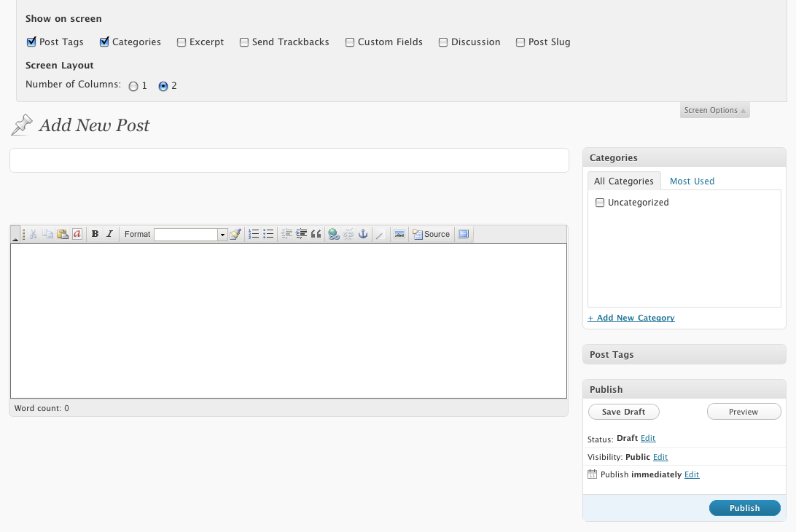The image size is (796, 532).
Task: Select the All Categories tab
Action: pos(623,181)
